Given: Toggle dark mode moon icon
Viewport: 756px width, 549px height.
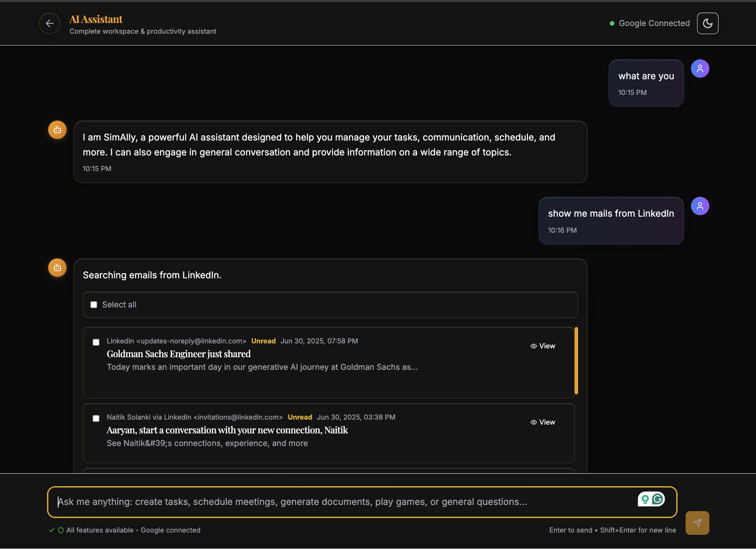Looking at the screenshot, I should point(707,23).
